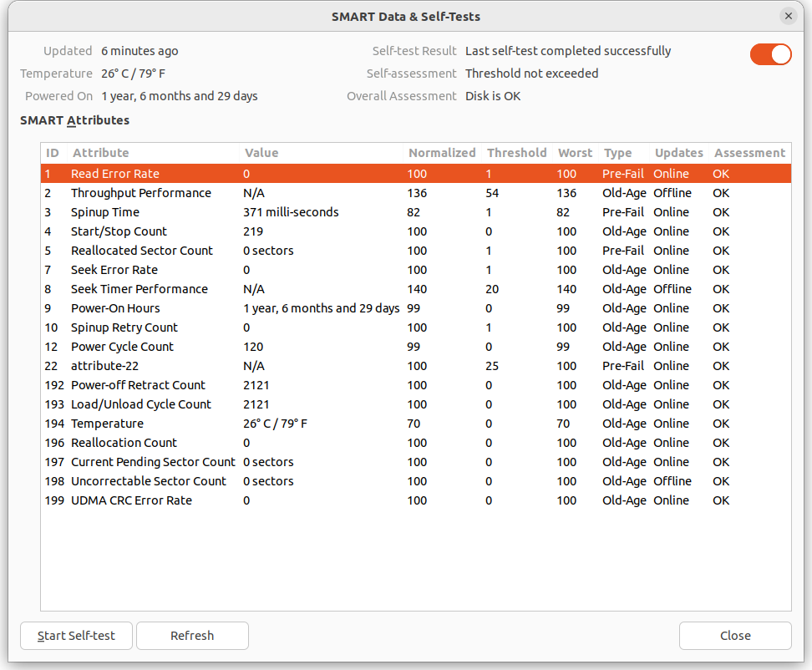
Task: Sort by the ID column header
Action: point(53,153)
